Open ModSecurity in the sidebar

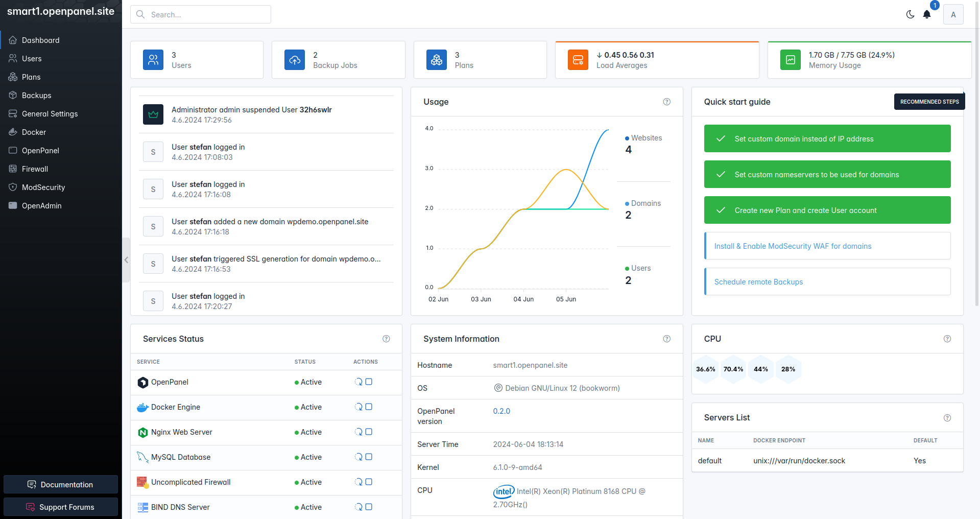pos(61,187)
